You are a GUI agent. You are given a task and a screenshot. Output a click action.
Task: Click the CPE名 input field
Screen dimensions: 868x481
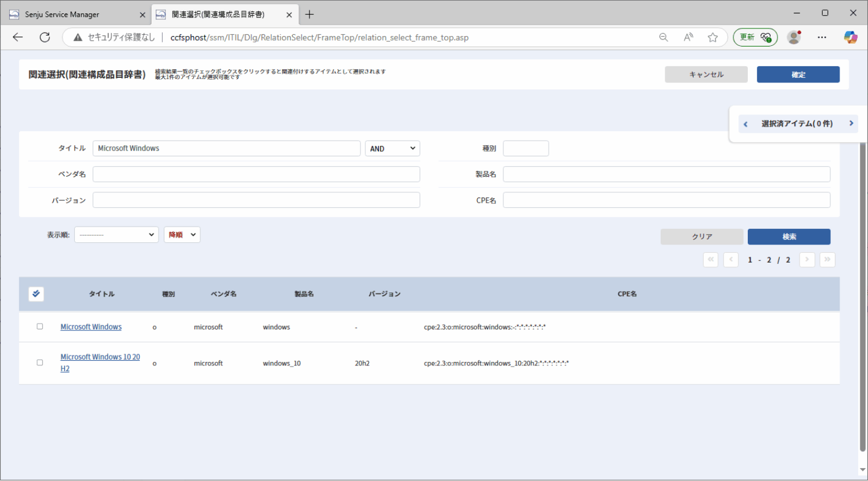(x=667, y=200)
